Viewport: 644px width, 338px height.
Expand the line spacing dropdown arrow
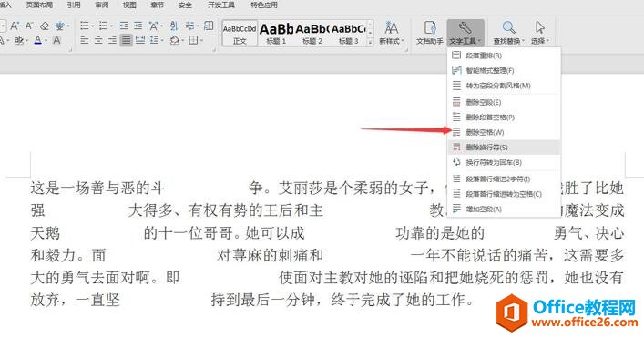tap(162, 41)
